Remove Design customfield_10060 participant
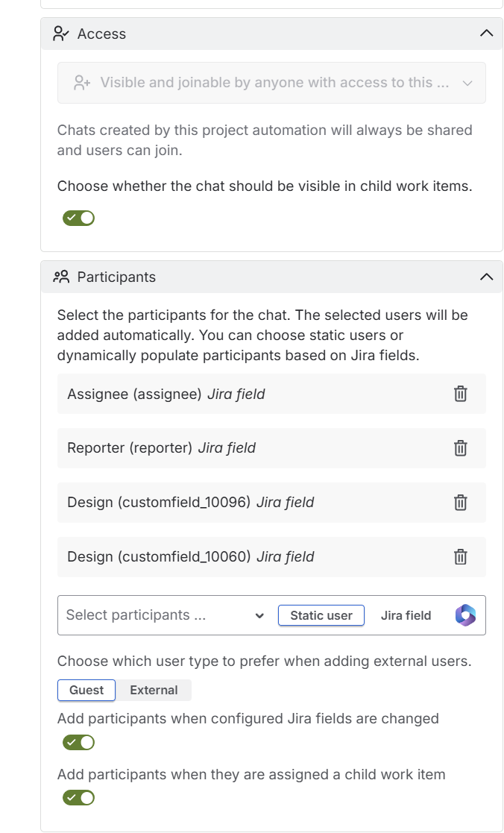Image resolution: width=504 pixels, height=833 pixels. (460, 557)
